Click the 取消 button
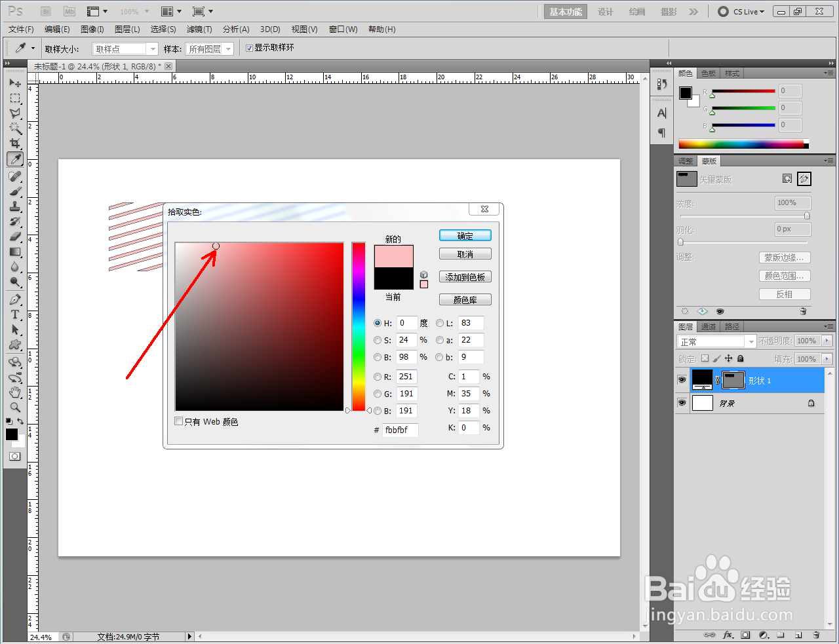The image size is (839, 644). [x=465, y=254]
